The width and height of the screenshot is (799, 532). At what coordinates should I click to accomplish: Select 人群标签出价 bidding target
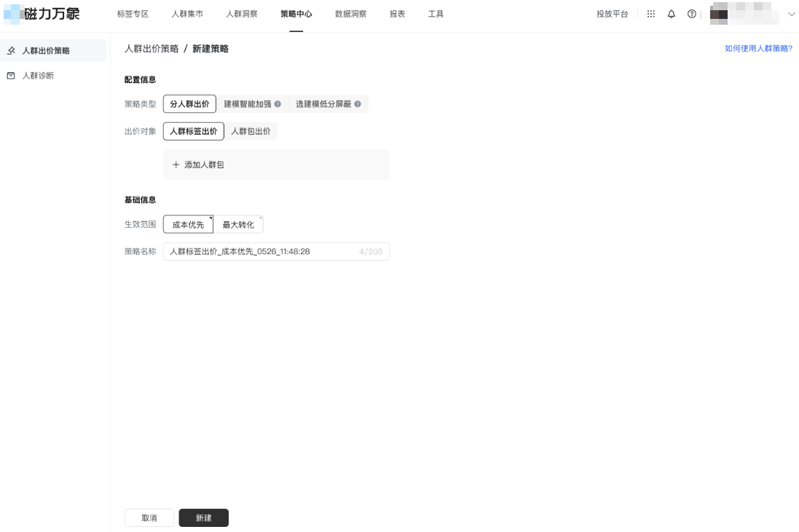194,131
